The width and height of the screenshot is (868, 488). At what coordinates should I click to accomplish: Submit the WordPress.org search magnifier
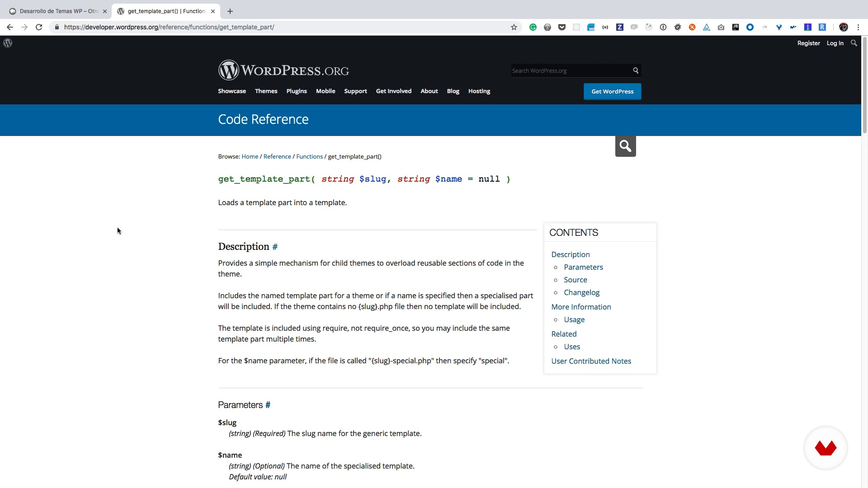pyautogui.click(x=636, y=70)
